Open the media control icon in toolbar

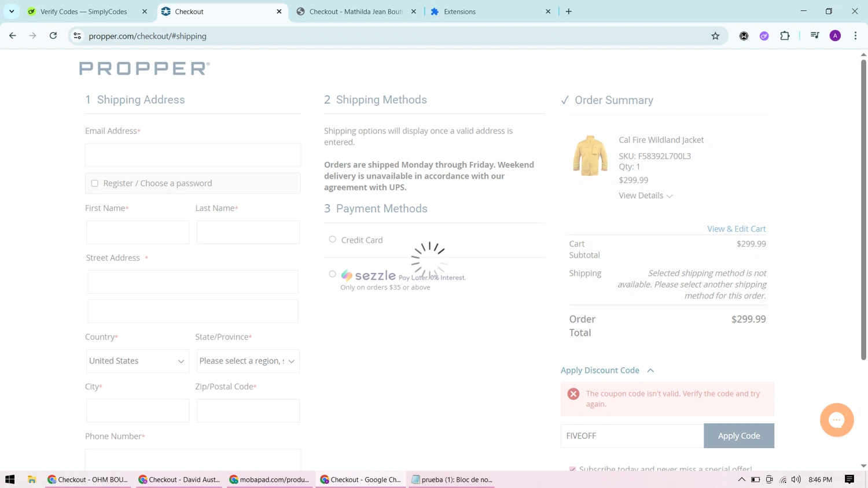point(815,36)
